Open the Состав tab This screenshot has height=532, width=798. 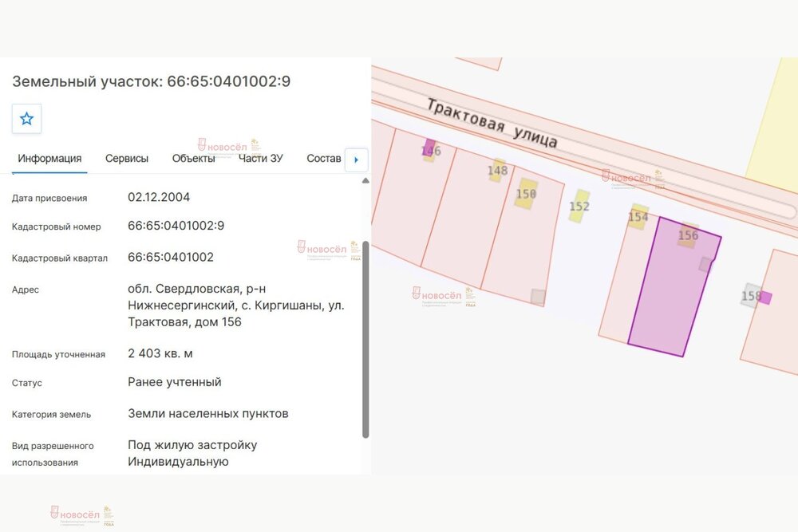click(324, 159)
